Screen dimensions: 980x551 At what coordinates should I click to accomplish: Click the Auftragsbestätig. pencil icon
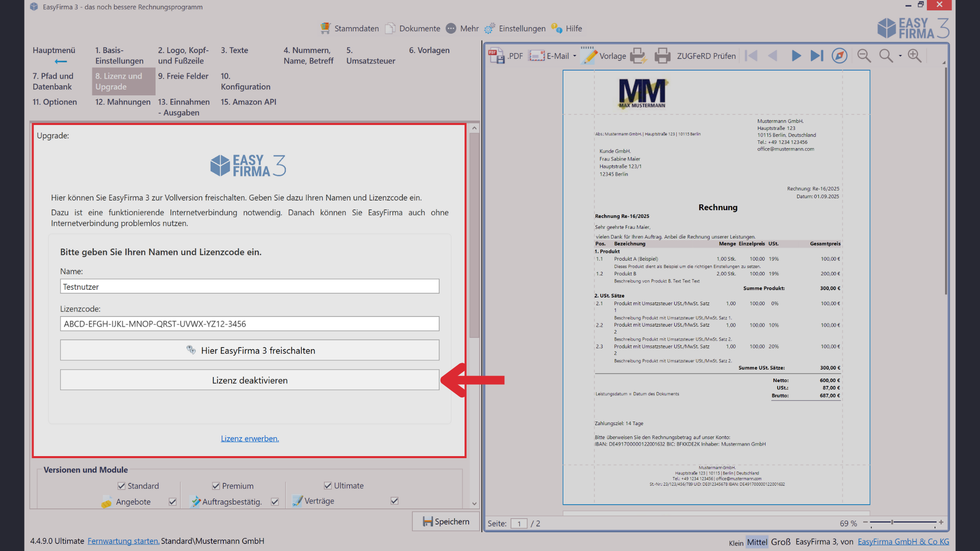click(195, 502)
